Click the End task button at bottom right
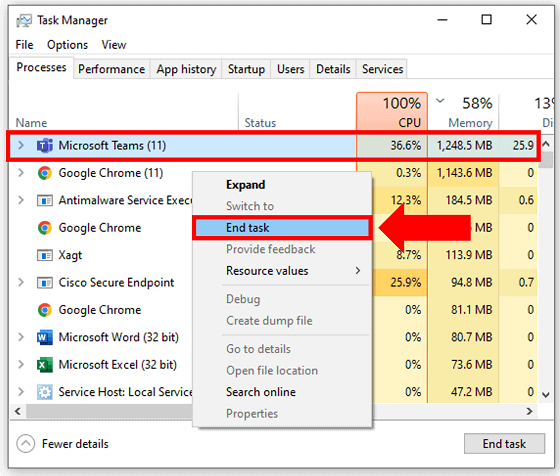This screenshot has height=476, width=560. [x=504, y=444]
